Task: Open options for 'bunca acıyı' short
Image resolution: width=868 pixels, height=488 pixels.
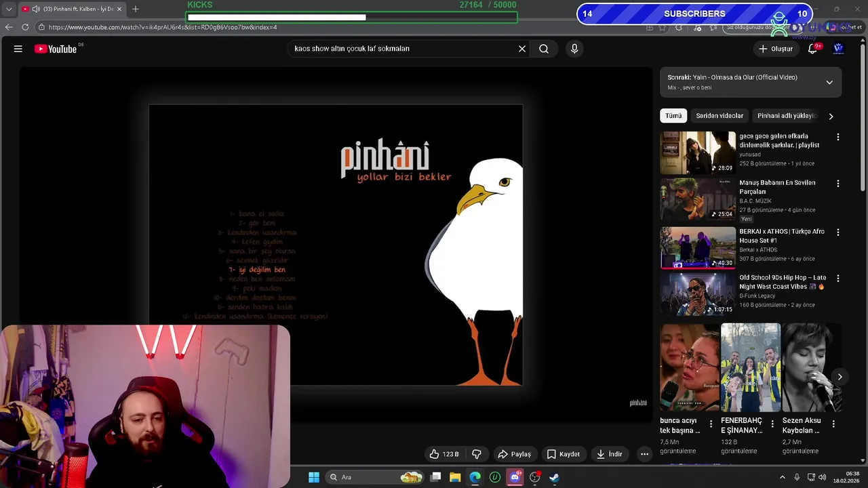Action: 711,424
